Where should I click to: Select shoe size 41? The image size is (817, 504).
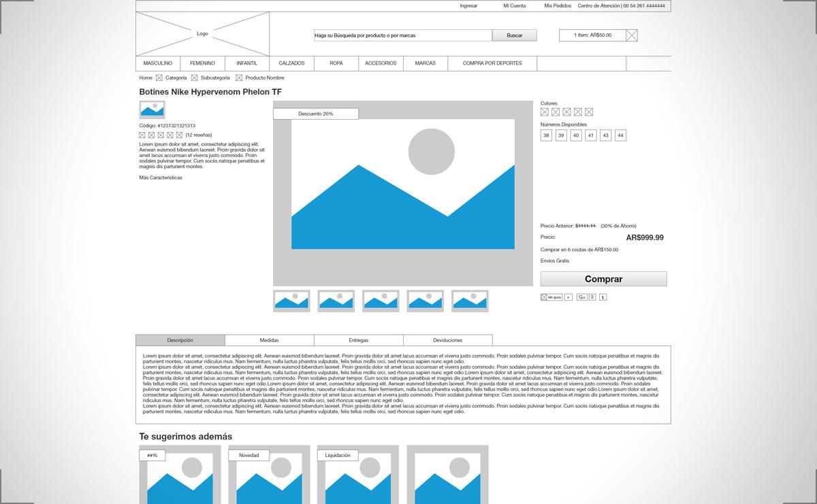tap(591, 135)
